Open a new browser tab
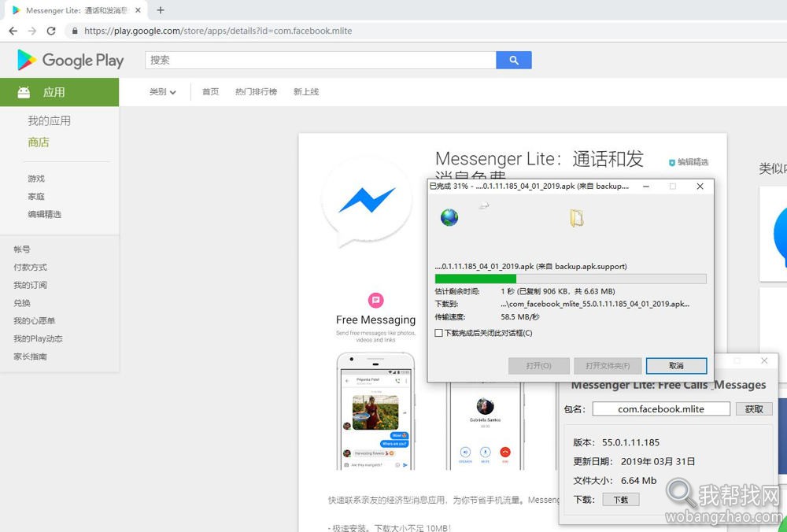The image size is (787, 532). tap(160, 10)
